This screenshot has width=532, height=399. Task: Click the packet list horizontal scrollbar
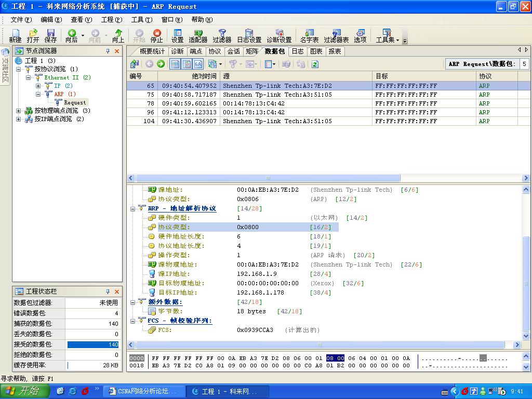[268, 178]
